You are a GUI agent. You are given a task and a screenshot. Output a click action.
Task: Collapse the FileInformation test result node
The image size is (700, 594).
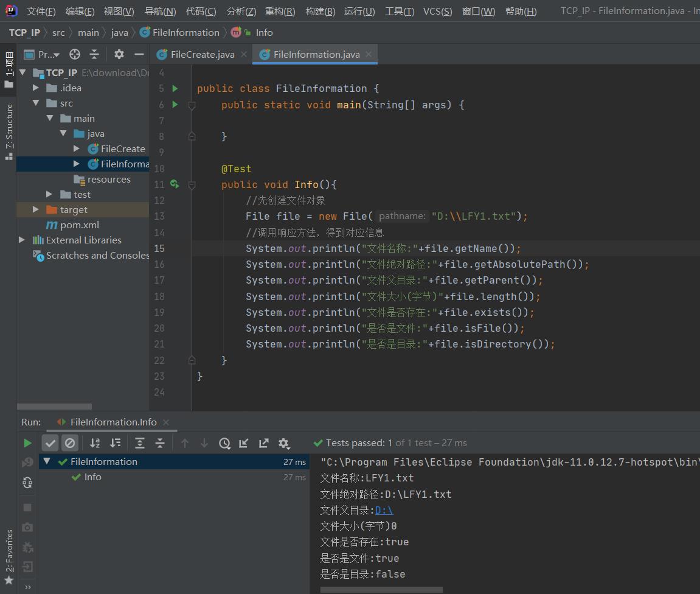click(47, 461)
